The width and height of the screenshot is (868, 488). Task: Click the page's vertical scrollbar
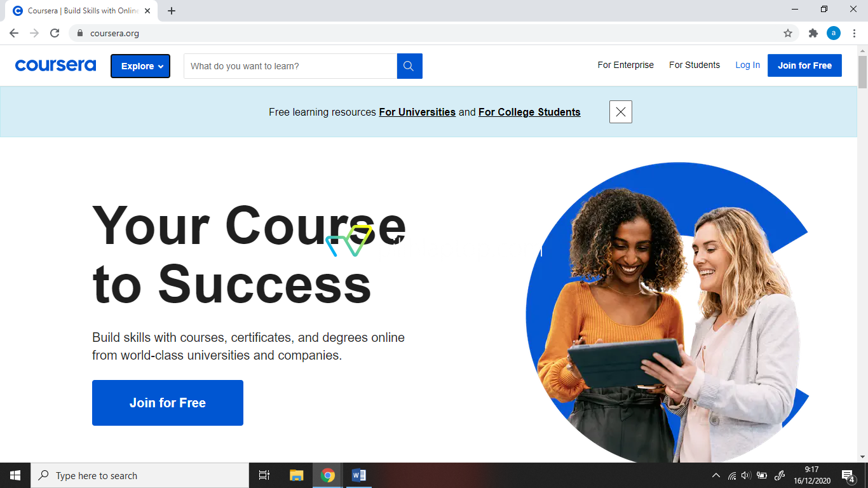862,254
